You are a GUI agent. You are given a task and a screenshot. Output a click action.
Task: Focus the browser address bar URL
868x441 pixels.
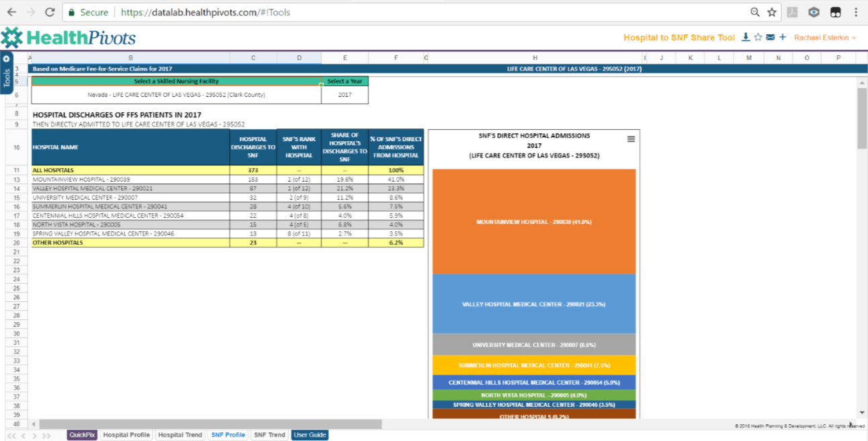(x=206, y=12)
